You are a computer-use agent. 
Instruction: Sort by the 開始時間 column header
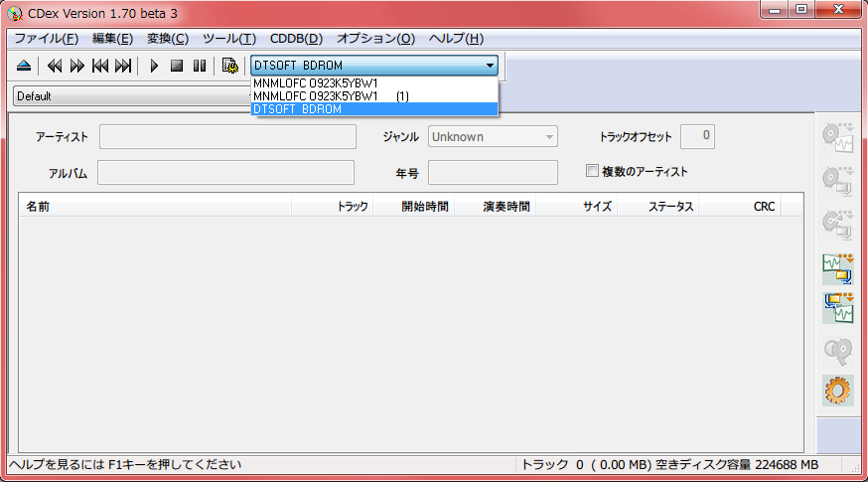tap(413, 206)
